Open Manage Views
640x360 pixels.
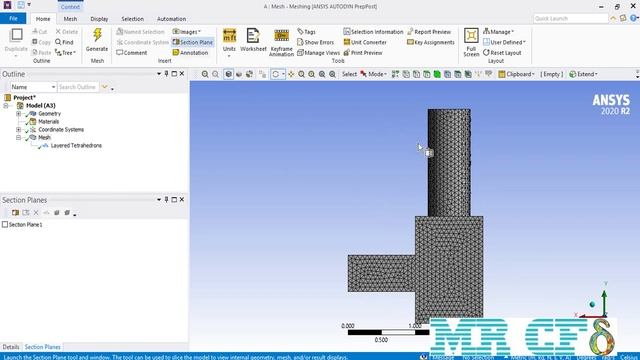[318, 53]
